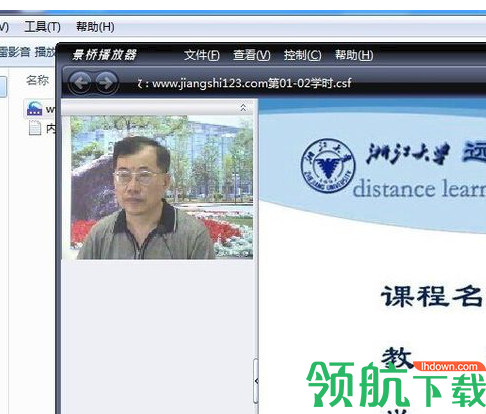Open the 文件(F) menu in the player

202,55
